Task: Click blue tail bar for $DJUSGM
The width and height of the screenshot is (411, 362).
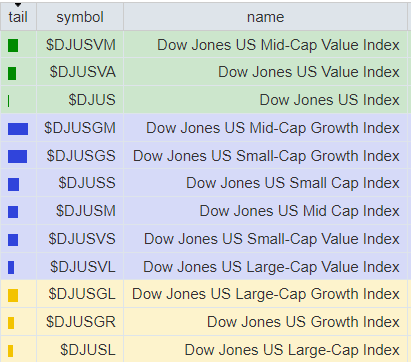Action: tap(18, 129)
